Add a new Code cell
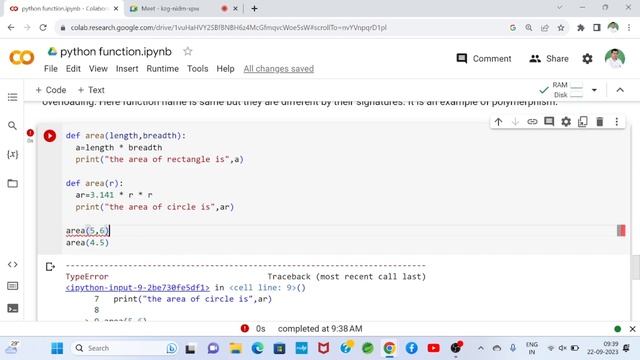Screen dimensions: 640x360 click(51, 90)
